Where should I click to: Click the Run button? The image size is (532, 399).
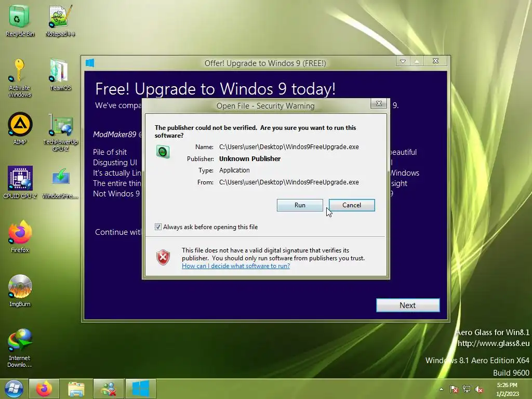point(300,205)
